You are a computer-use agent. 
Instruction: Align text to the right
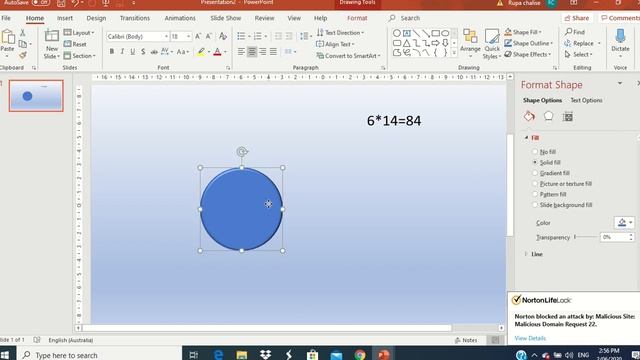click(262, 52)
